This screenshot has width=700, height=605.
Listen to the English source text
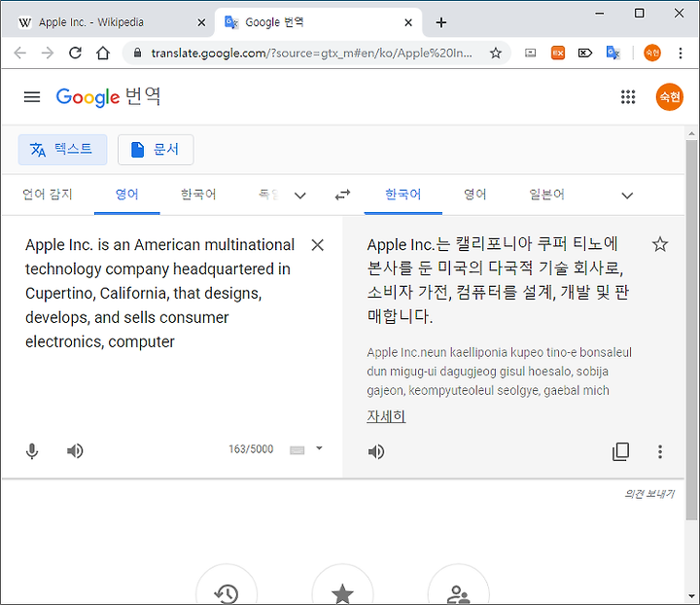tap(75, 451)
